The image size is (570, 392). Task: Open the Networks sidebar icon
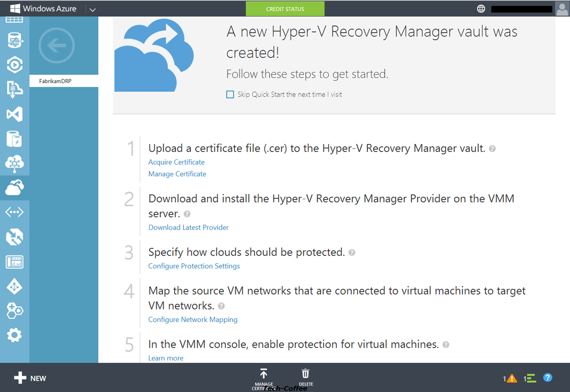15,212
